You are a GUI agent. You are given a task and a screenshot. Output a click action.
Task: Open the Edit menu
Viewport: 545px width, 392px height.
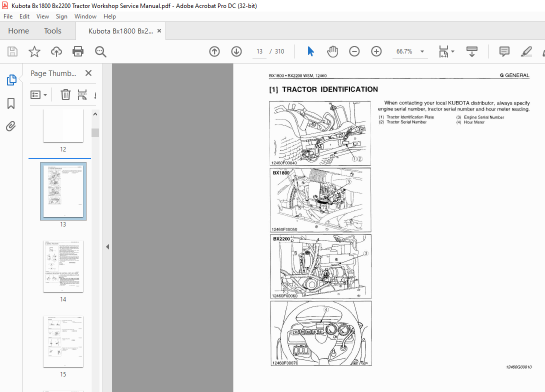pos(24,16)
